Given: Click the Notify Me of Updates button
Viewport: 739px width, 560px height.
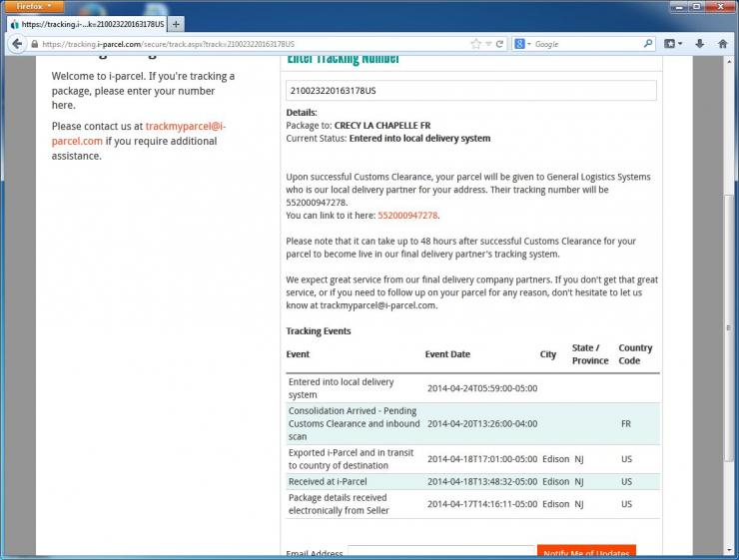Looking at the screenshot, I should (x=586, y=552).
